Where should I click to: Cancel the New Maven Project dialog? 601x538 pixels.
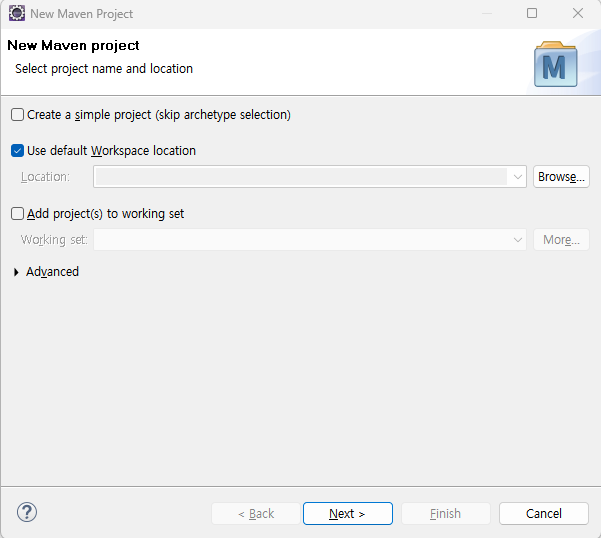544,513
